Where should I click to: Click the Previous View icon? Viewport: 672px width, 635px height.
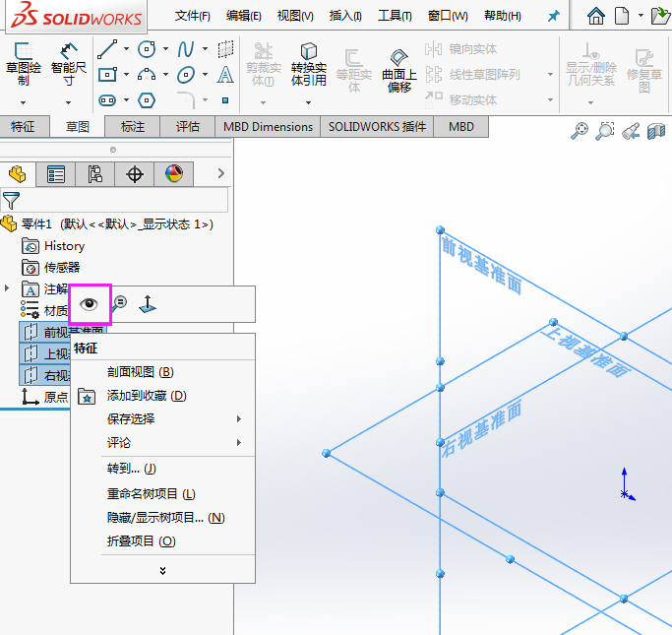point(631,131)
